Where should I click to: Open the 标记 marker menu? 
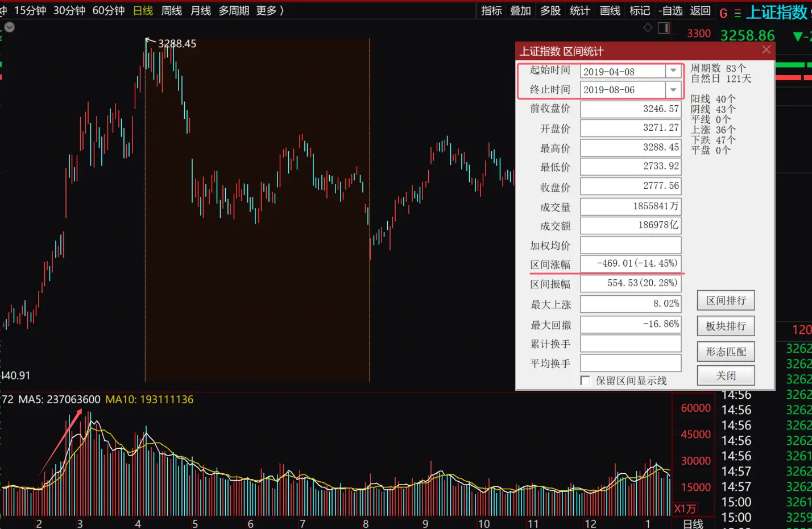tap(640, 11)
